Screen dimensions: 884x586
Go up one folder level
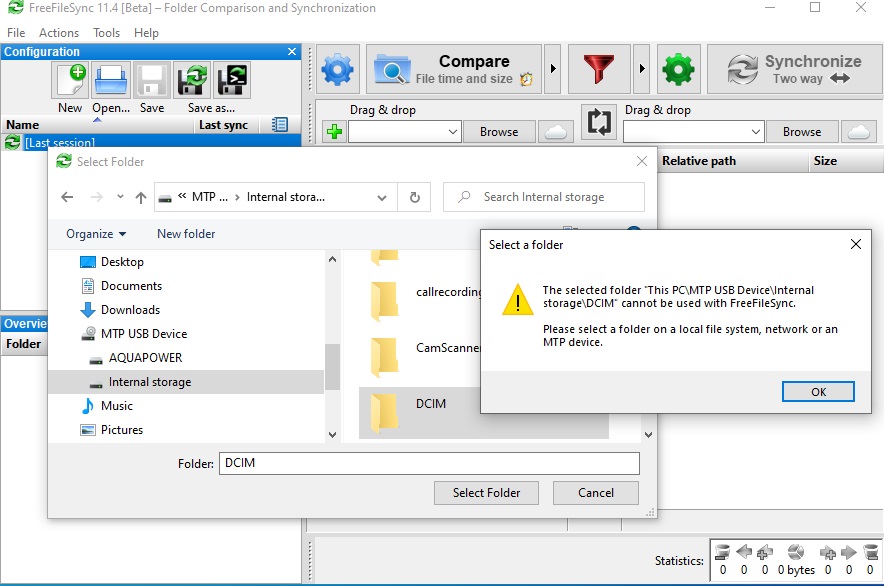[141, 197]
